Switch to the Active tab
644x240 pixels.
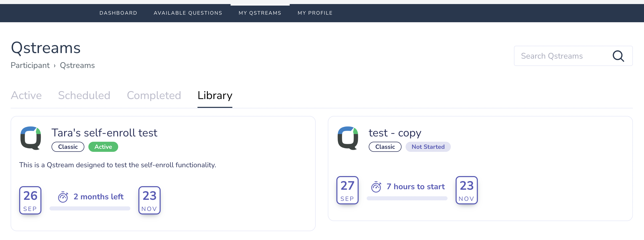click(x=26, y=95)
